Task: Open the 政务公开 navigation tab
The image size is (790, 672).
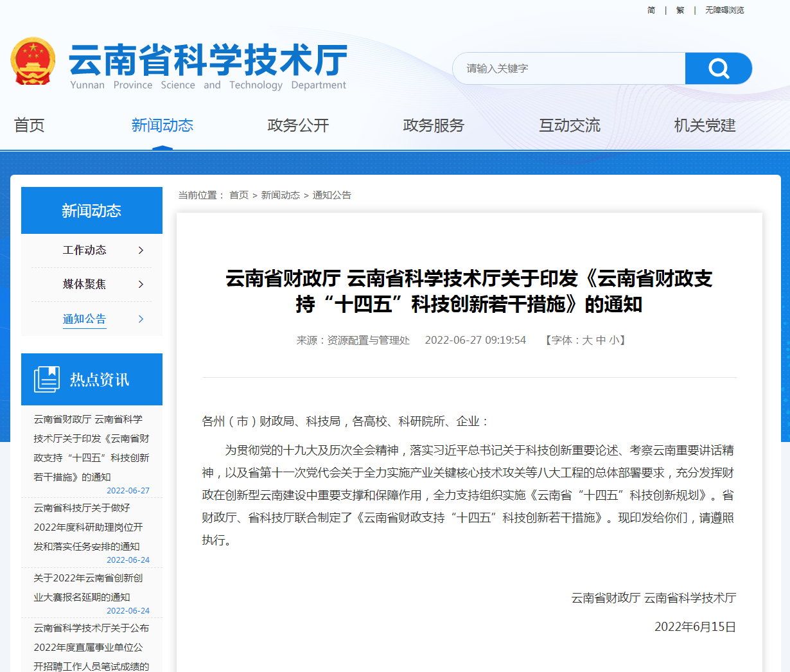Action: point(298,125)
